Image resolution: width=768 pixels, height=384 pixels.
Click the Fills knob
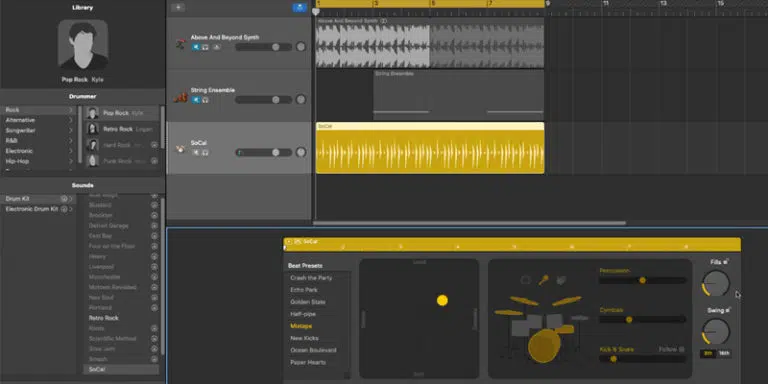click(716, 283)
